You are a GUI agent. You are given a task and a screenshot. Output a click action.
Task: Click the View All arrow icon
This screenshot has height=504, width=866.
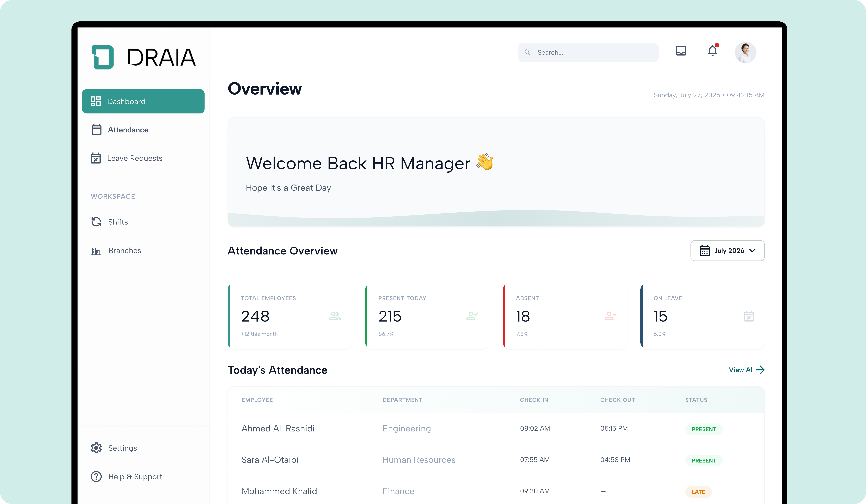point(760,370)
